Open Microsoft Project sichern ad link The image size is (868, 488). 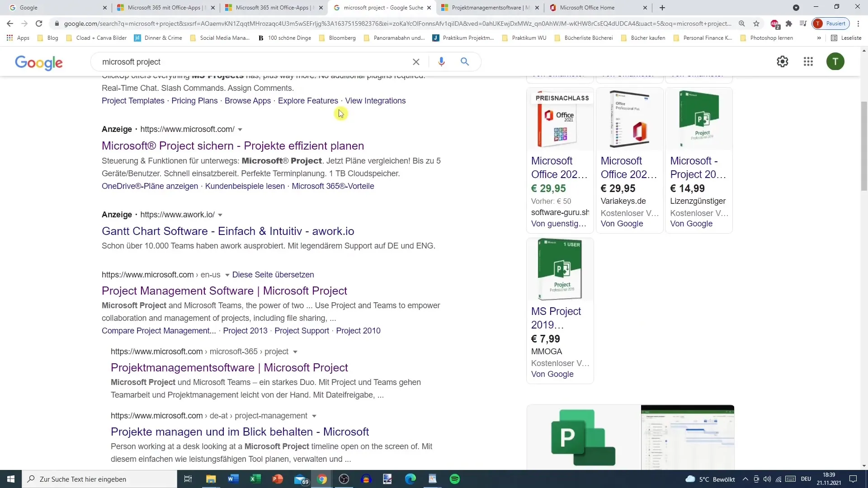233,145
